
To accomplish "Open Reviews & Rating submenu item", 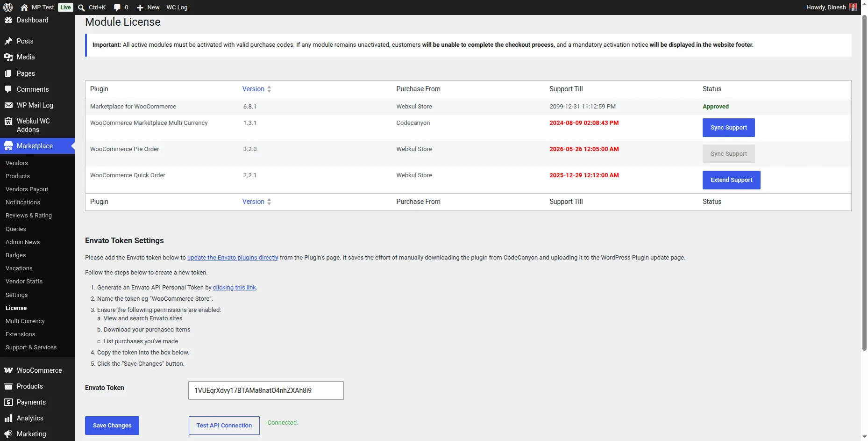I will [29, 215].
